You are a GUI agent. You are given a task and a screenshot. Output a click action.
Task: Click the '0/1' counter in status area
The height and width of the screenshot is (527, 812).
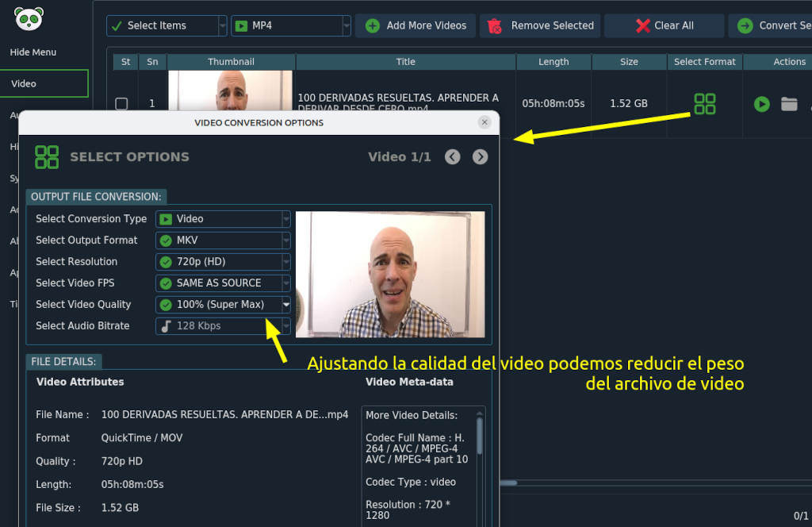[801, 516]
